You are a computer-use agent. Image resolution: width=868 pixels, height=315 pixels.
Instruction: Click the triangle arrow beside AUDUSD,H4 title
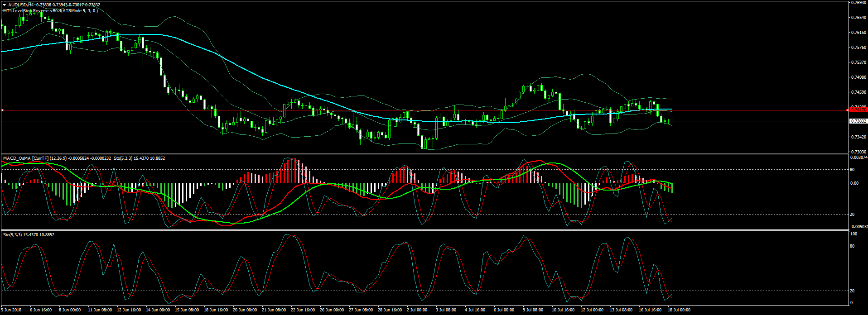click(5, 5)
